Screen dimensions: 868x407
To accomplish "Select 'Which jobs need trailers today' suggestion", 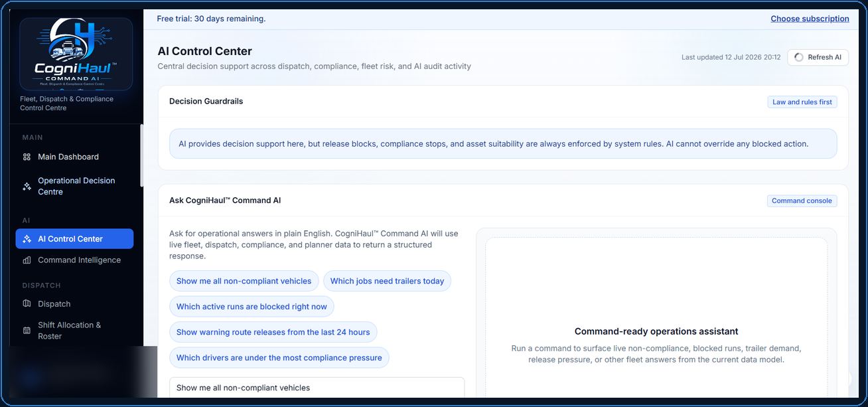I will (x=387, y=281).
